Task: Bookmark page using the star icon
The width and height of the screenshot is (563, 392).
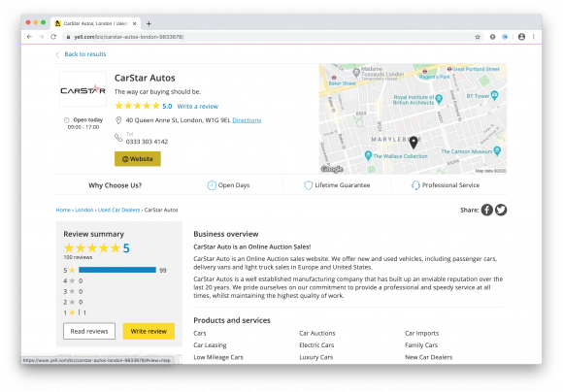Action: point(478,37)
